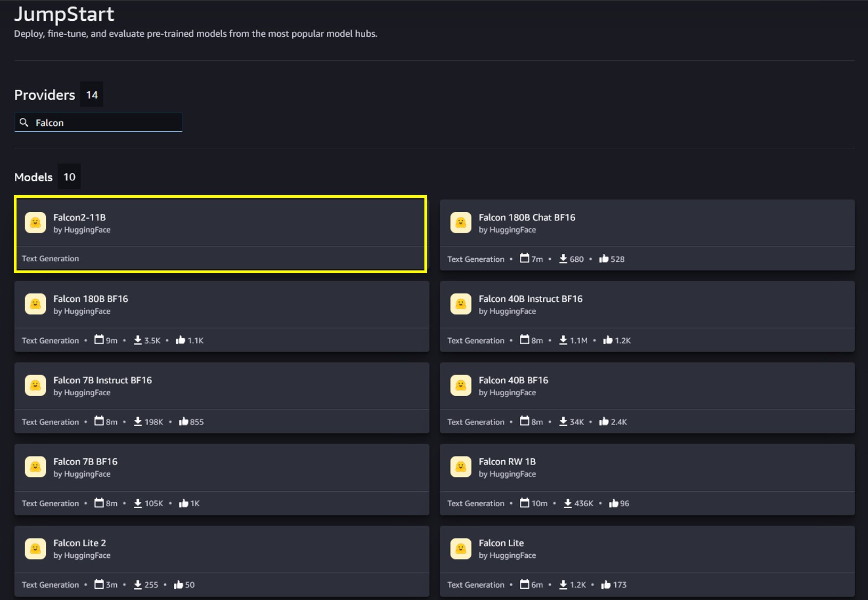Open the Falcon Lite model title

pos(501,543)
